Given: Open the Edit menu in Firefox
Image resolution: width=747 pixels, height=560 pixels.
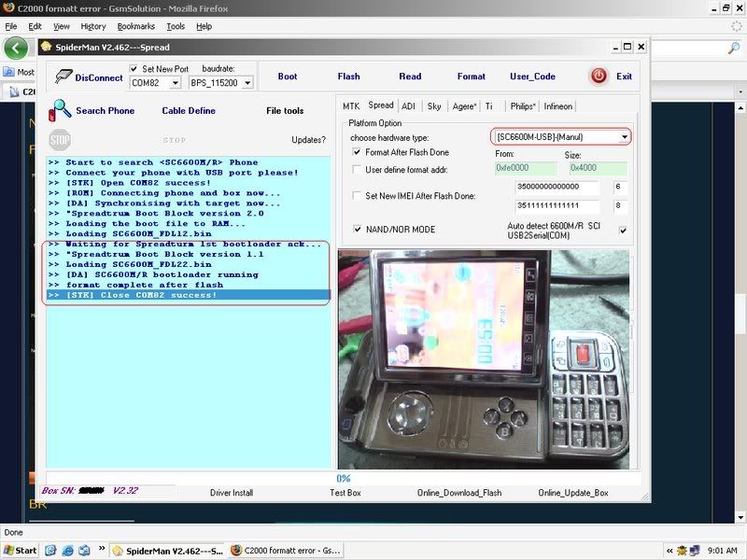Looking at the screenshot, I should pyautogui.click(x=35, y=26).
